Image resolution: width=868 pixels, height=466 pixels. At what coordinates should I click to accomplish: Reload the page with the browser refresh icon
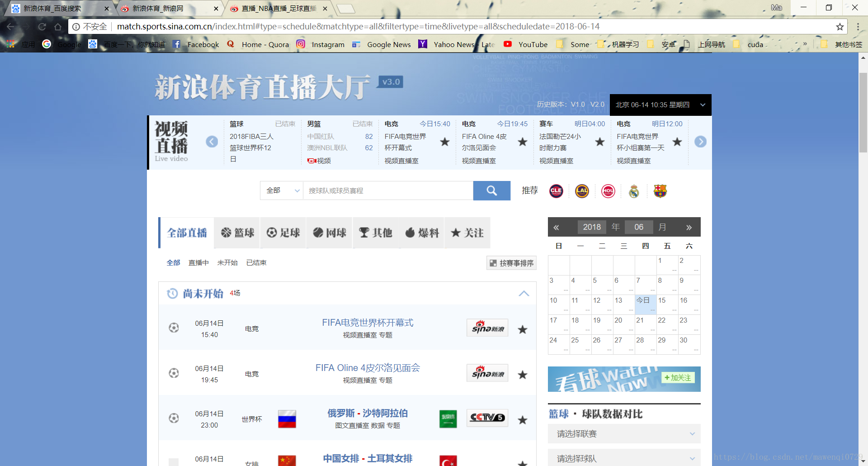[42, 27]
